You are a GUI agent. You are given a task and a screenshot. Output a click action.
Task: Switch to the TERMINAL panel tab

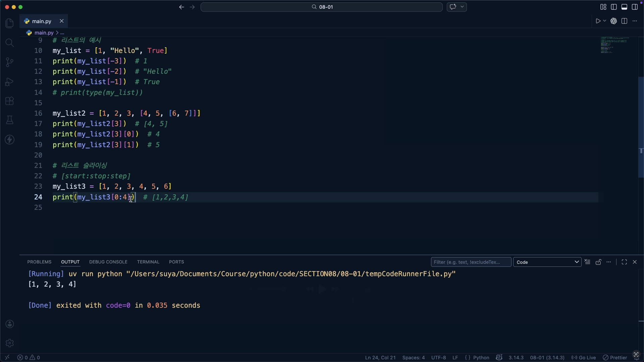(x=148, y=262)
